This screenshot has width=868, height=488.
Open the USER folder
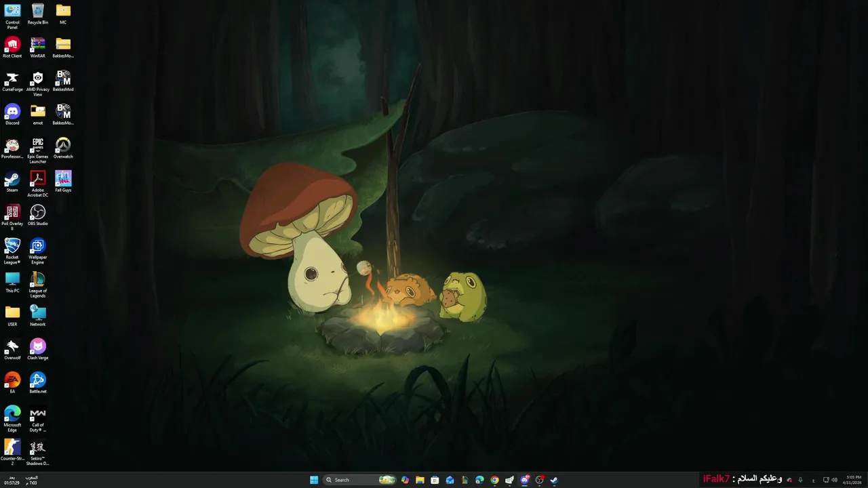point(12,316)
